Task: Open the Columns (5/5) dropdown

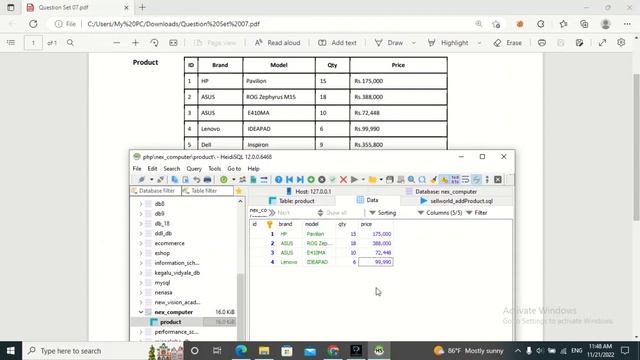Action: 440,213
